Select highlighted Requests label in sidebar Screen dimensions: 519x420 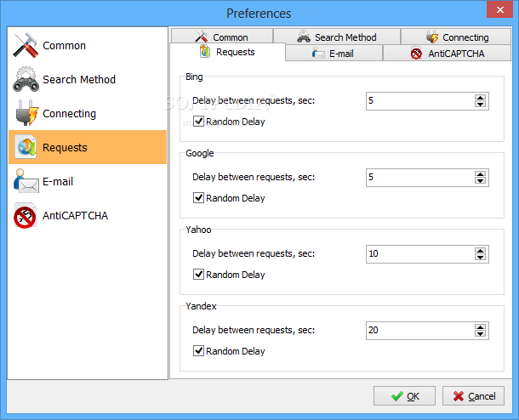pyautogui.click(x=65, y=147)
